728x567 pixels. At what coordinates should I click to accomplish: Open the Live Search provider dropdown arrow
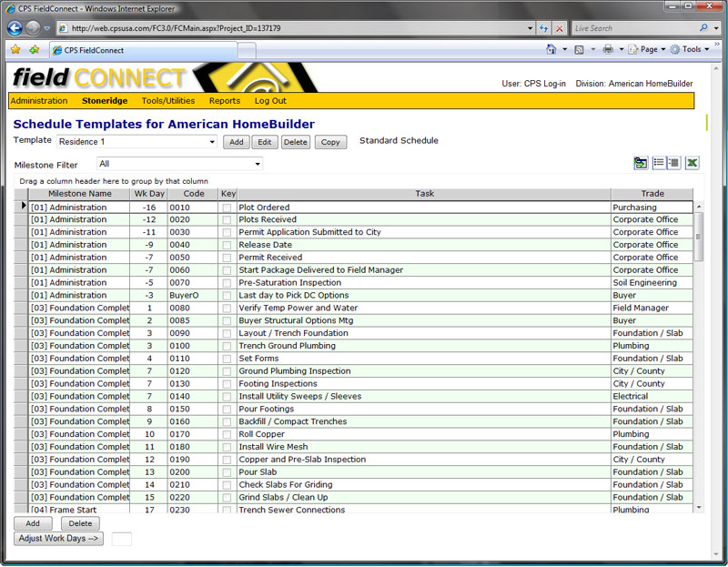pyautogui.click(x=716, y=28)
